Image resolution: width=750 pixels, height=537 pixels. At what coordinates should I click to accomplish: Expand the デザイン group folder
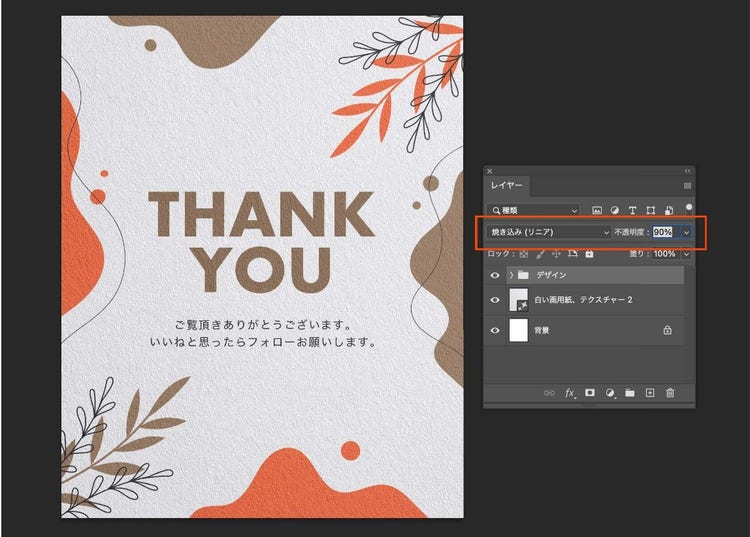click(511, 274)
